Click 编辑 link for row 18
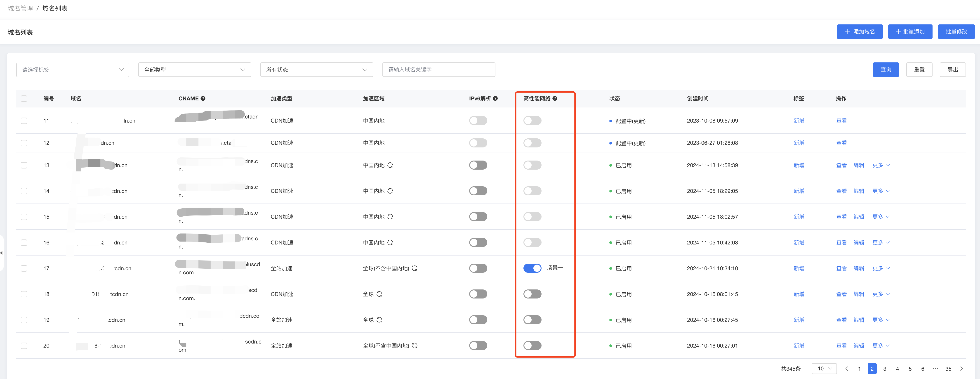Screen dimensions: 980x379 tap(859, 294)
